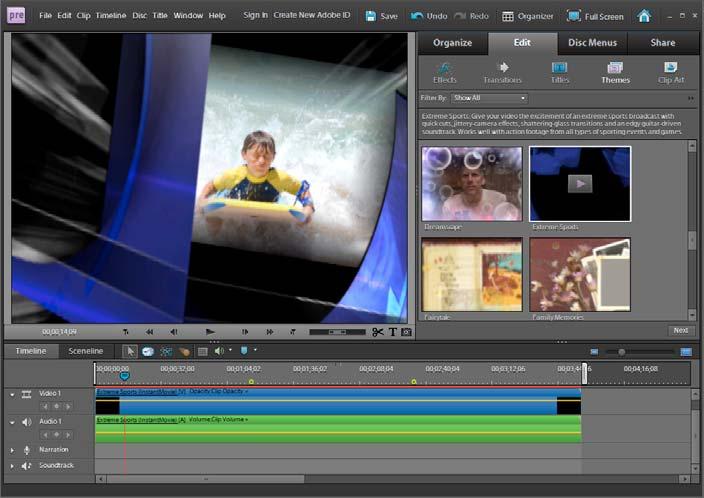This screenshot has height=498, width=704.
Task: Click the Video 1 filmstrip icon
Action: click(26, 394)
